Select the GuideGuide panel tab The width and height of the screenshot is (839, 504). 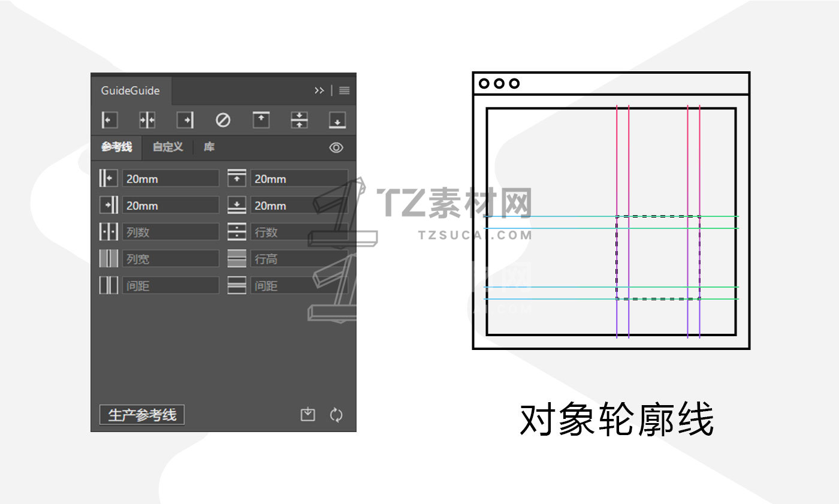[131, 90]
